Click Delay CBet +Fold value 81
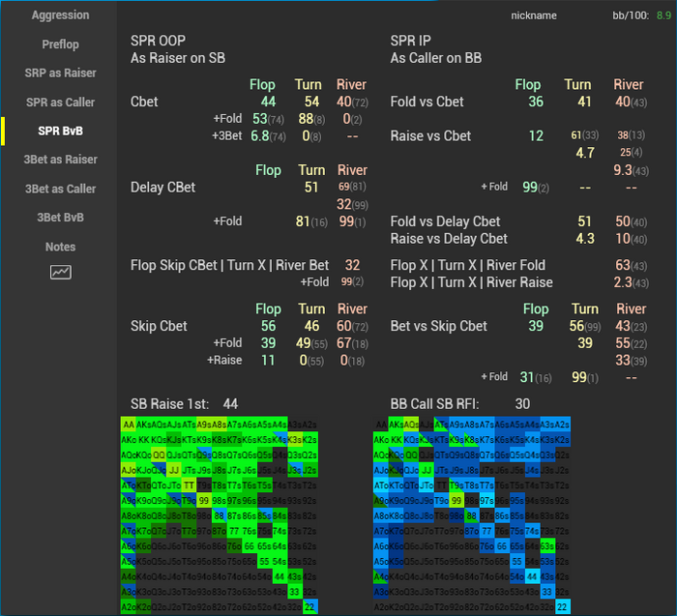The width and height of the screenshot is (677, 616). click(303, 221)
